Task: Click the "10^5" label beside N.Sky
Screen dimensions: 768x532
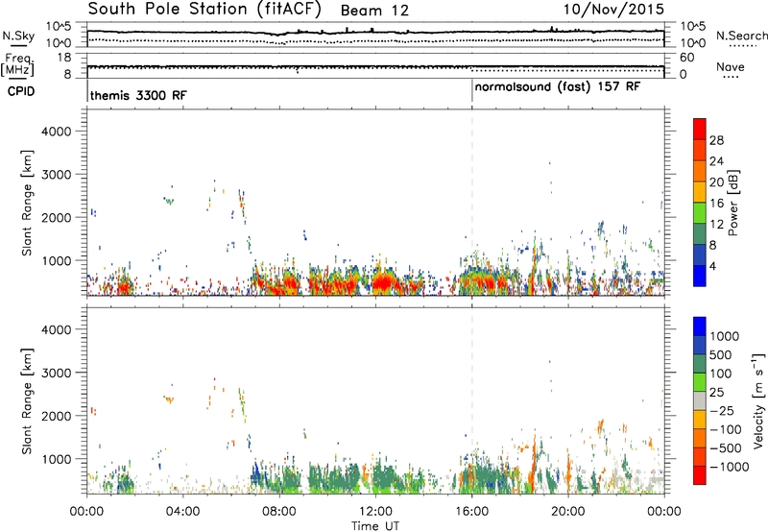Action: point(59,27)
